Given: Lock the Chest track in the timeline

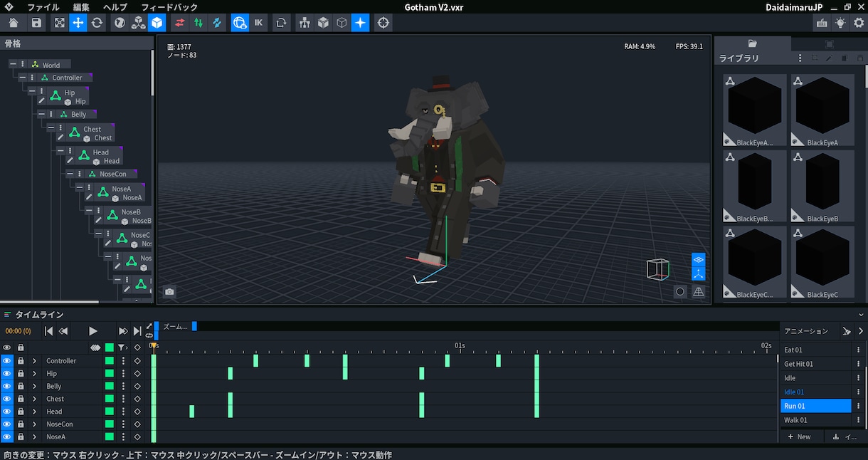Looking at the screenshot, I should click(21, 399).
